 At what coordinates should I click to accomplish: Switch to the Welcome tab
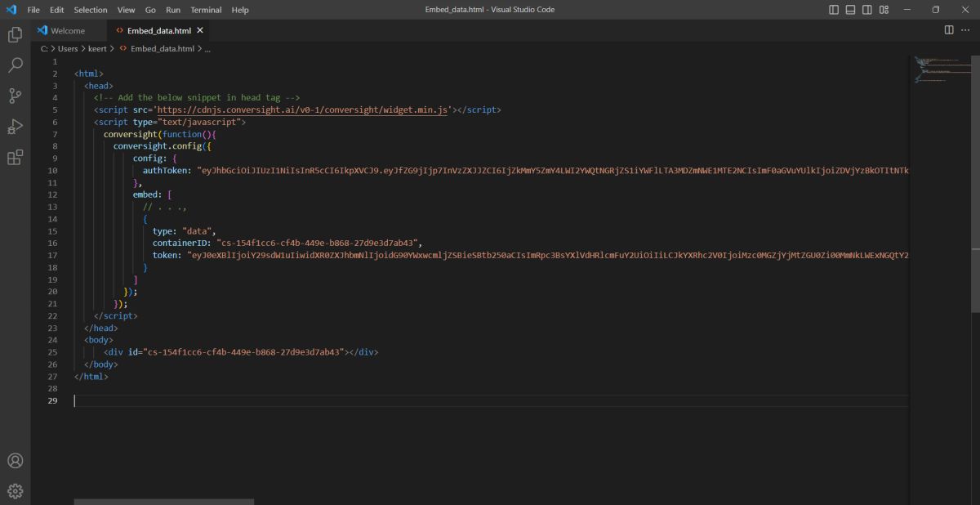click(x=69, y=30)
